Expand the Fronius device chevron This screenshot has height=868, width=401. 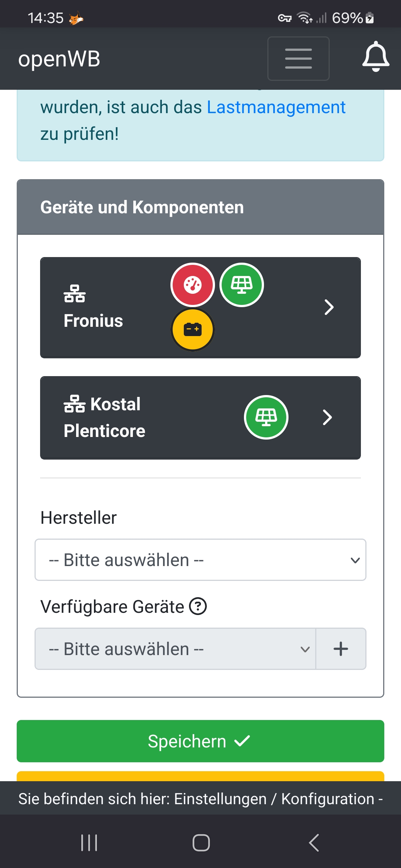coord(329,307)
